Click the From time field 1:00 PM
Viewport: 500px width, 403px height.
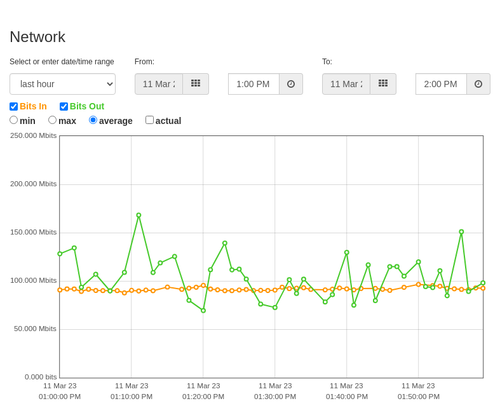(254, 84)
